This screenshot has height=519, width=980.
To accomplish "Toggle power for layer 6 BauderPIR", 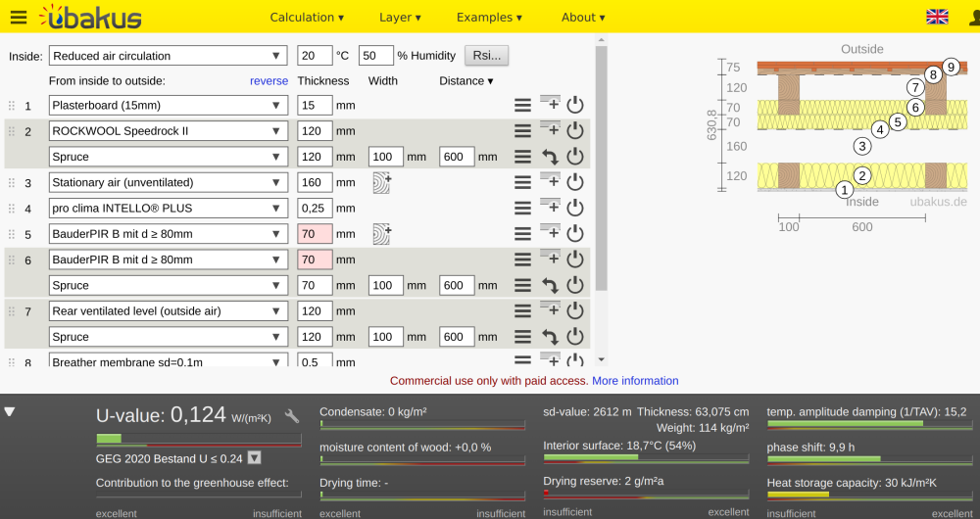I will 575,259.
